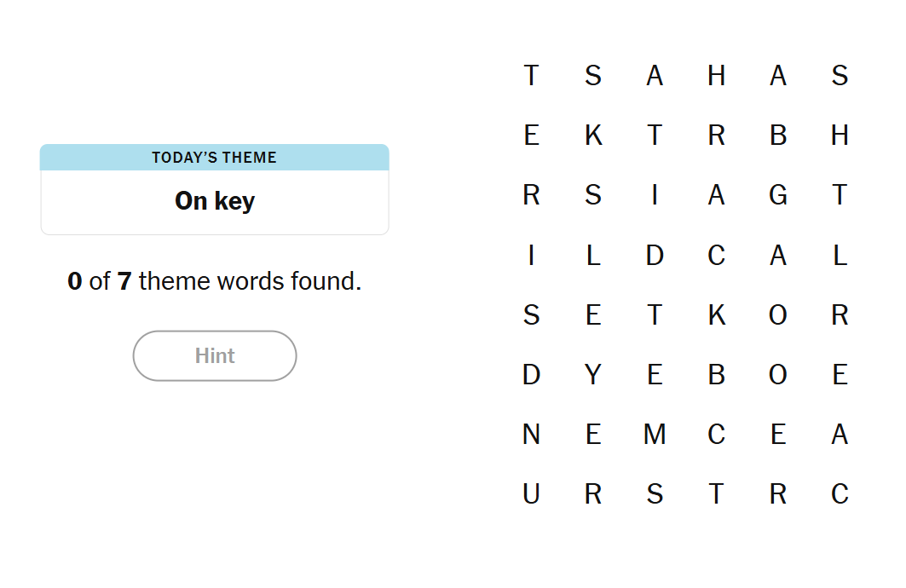Select the letter U in the bottom row
This screenshot has width=906, height=588.
[531, 493]
